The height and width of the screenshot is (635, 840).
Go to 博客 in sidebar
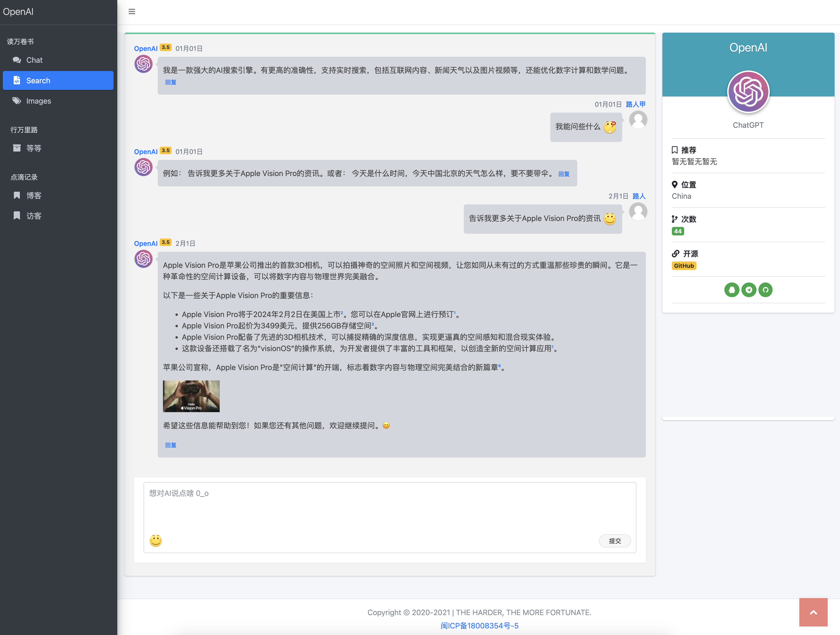pos(58,195)
